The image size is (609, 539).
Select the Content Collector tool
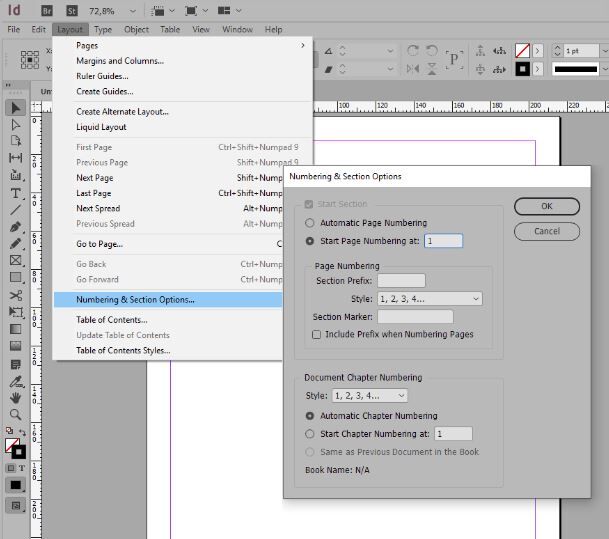coord(16,175)
